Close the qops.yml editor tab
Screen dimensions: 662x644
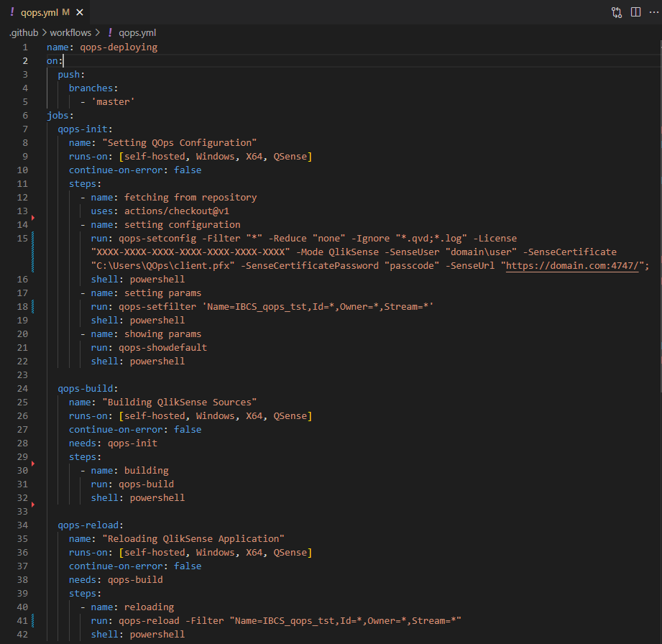tap(79, 12)
